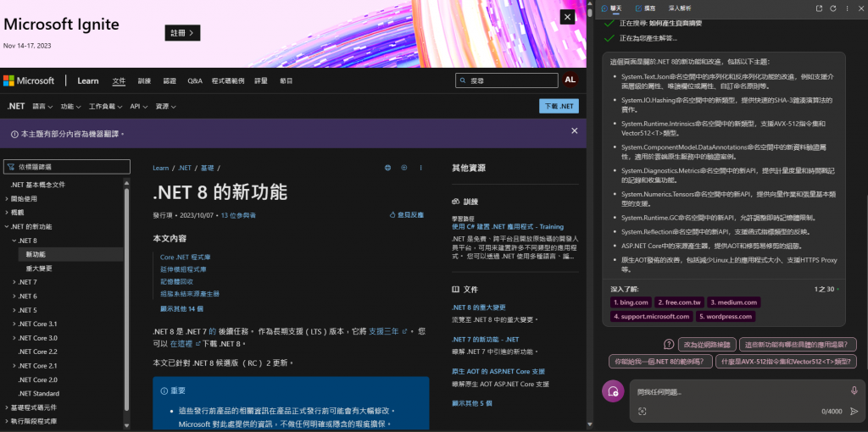This screenshot has height=432, width=868.
Task: Add to collection with circled plus icon
Action: pos(404,168)
